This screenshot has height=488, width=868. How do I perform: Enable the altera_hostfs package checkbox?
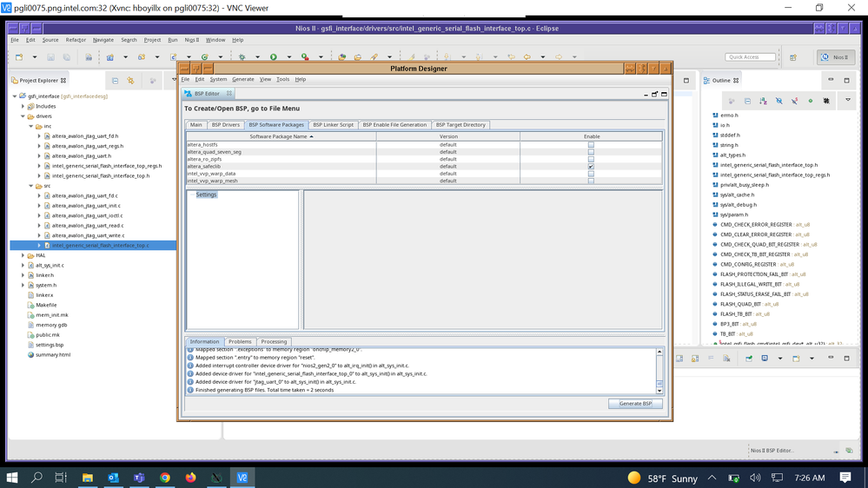click(x=591, y=145)
